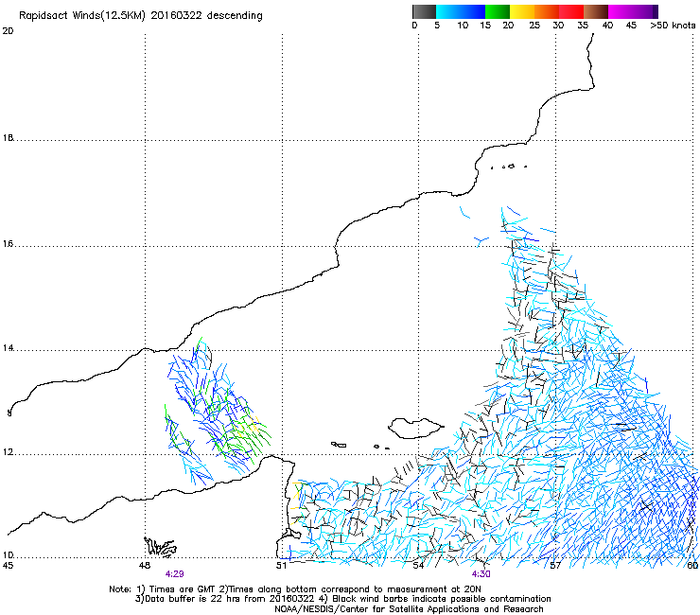Viewport: 700px width, 615px height.
Task: Click the legend tick label '25'
Action: (x=534, y=26)
